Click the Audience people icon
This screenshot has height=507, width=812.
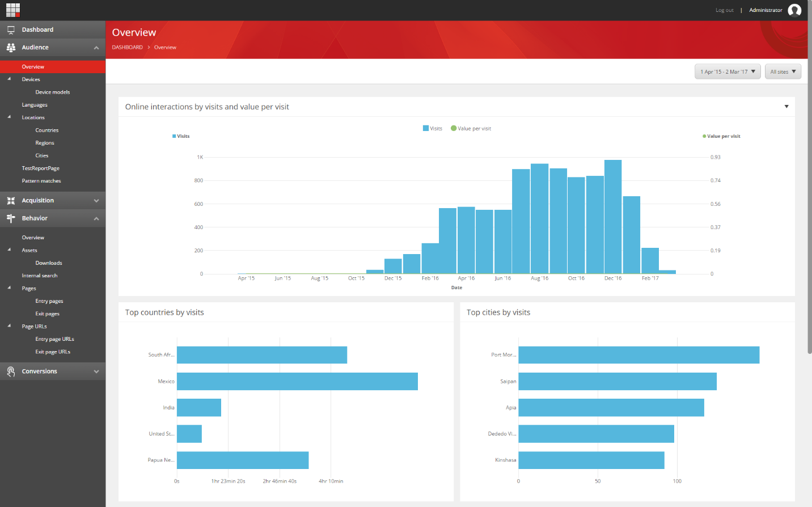[11, 48]
